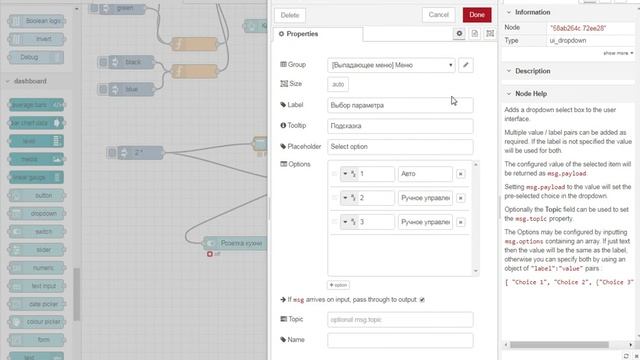This screenshot has width=640, height=360.
Task: Click the Topic input field
Action: [400, 320]
